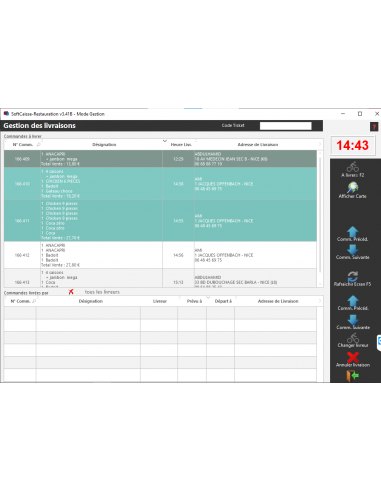Select Comm. Précéd. arrow above Rafraîchir Ecran
381x492 pixels.
click(352, 231)
